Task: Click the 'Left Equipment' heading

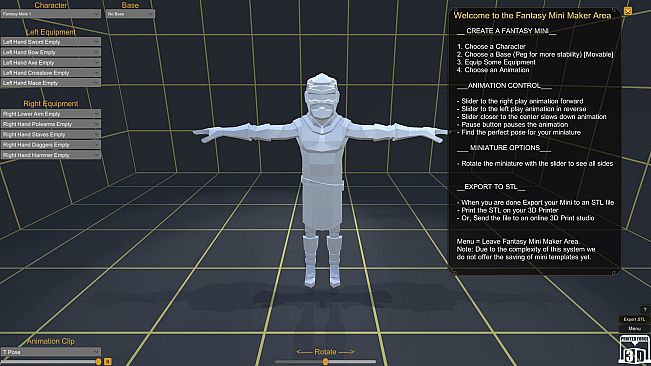Action: (51, 32)
